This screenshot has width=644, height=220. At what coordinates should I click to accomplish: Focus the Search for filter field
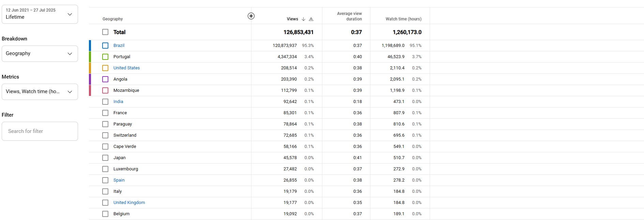tap(40, 131)
